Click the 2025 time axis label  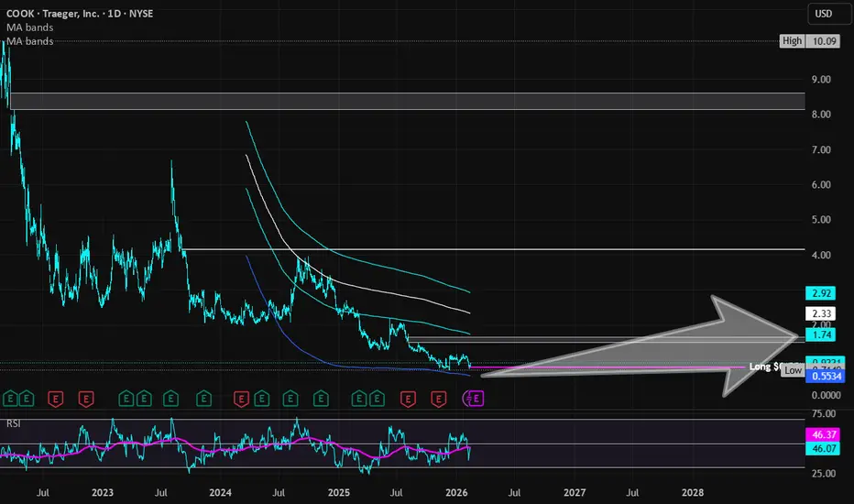coord(339,493)
